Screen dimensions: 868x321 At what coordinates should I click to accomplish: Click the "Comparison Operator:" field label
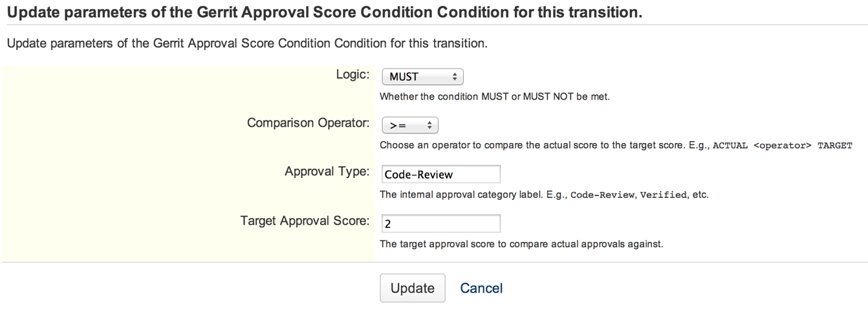pos(308,123)
